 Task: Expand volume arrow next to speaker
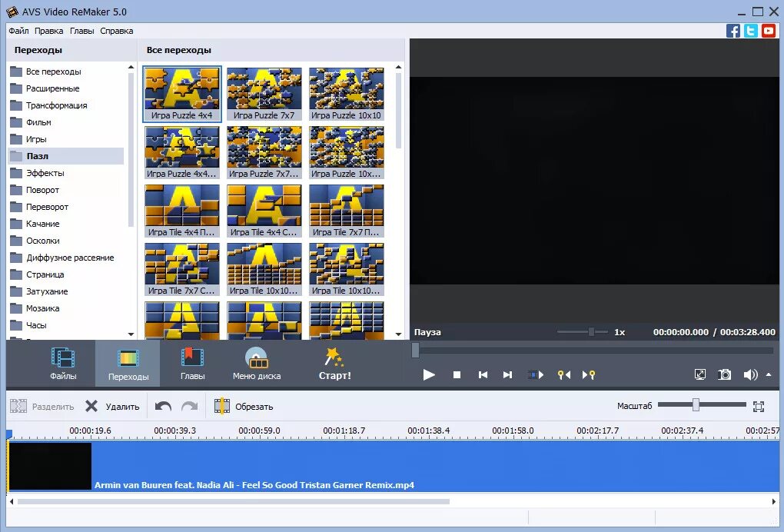pyautogui.click(x=769, y=374)
